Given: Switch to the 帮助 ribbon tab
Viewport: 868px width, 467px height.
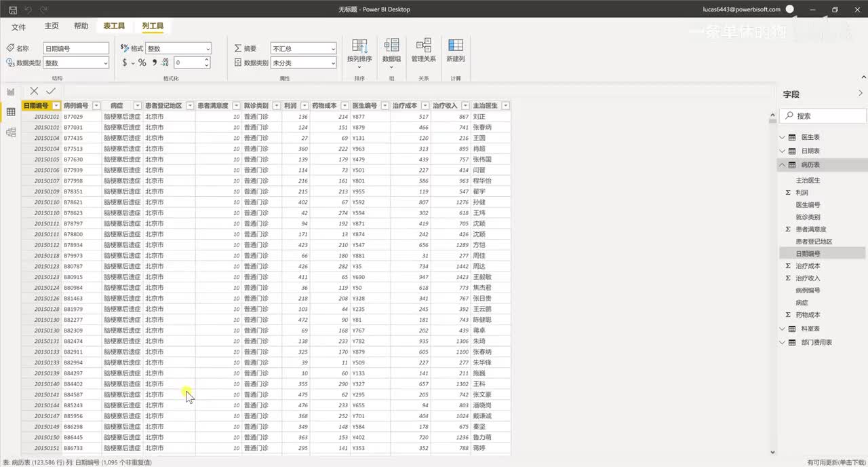Looking at the screenshot, I should [81, 26].
